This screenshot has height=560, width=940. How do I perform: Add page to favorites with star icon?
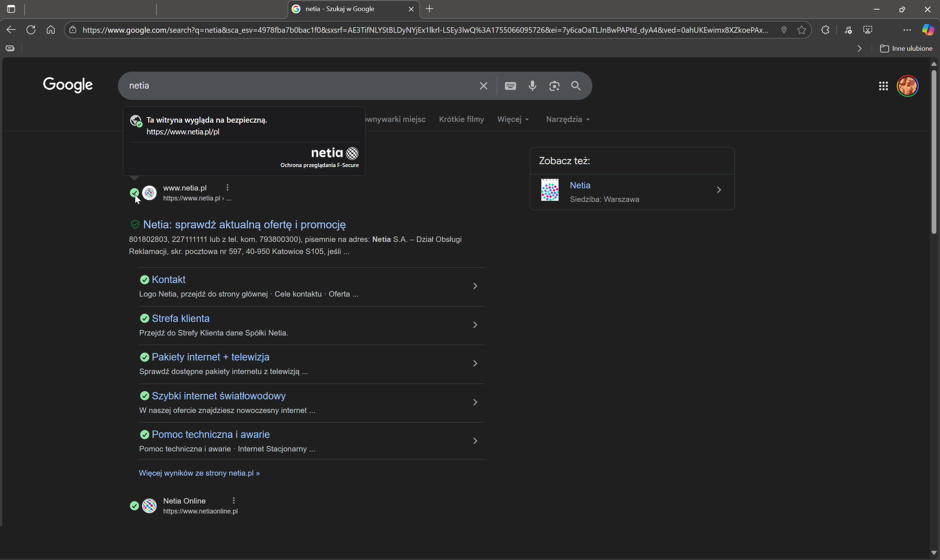(801, 30)
